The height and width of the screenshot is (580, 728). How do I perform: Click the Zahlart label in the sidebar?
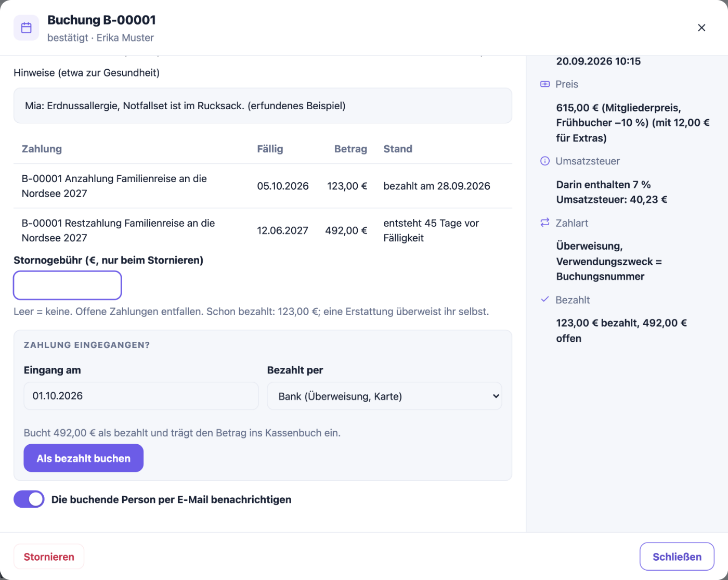[x=572, y=223]
